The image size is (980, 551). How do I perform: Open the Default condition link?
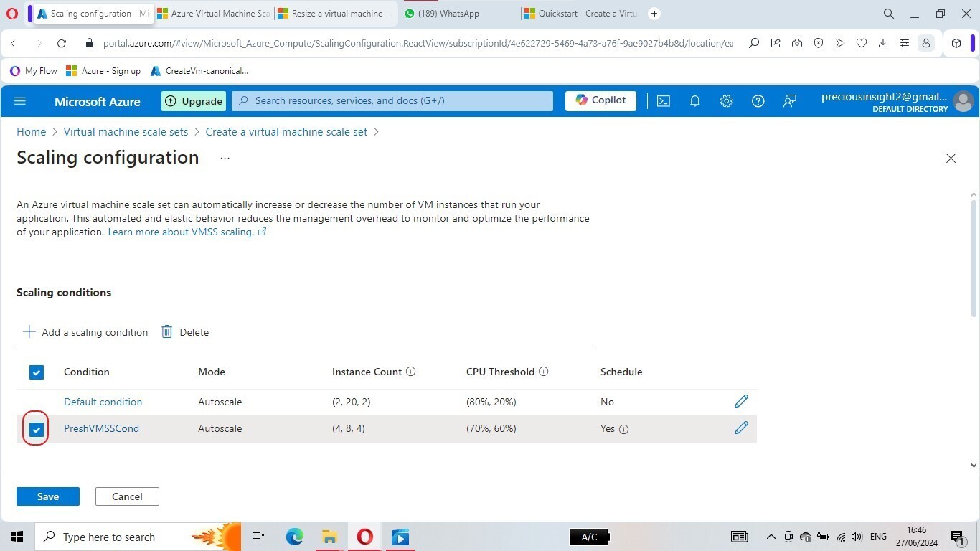tap(103, 402)
